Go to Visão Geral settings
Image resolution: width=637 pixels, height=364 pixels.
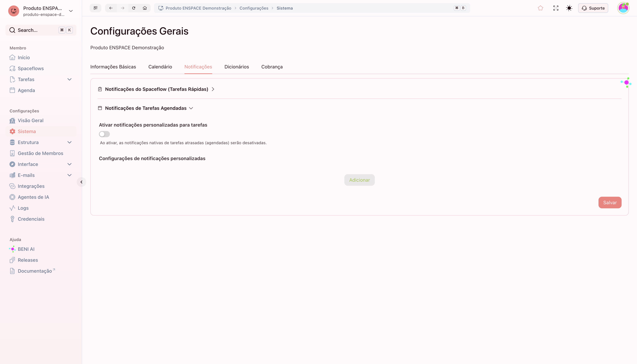coord(41,120)
